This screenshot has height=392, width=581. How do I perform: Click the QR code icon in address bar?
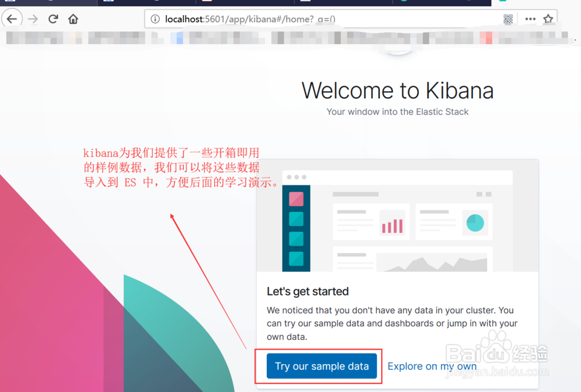click(508, 19)
